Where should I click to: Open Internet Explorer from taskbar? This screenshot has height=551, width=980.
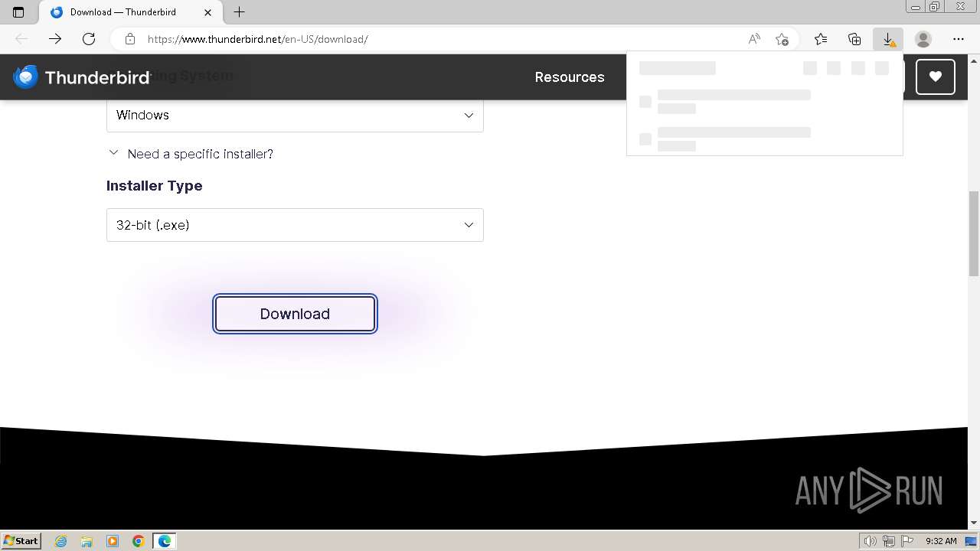coord(60,541)
